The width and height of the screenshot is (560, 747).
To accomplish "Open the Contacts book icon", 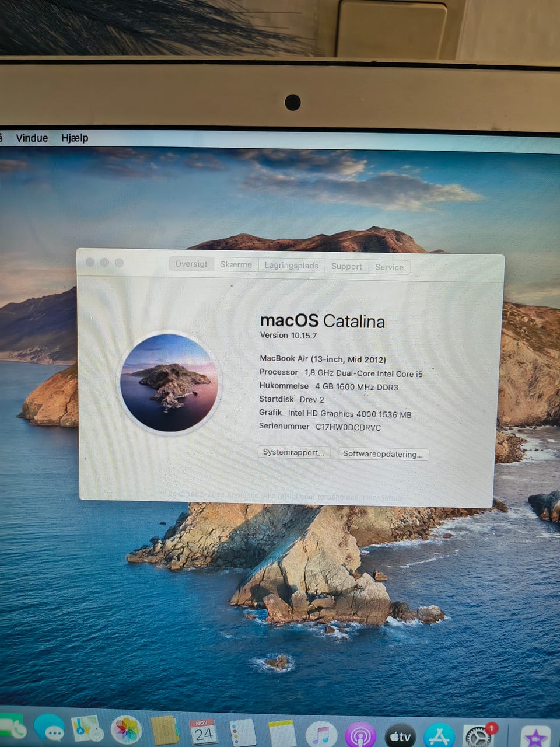I will [165, 731].
